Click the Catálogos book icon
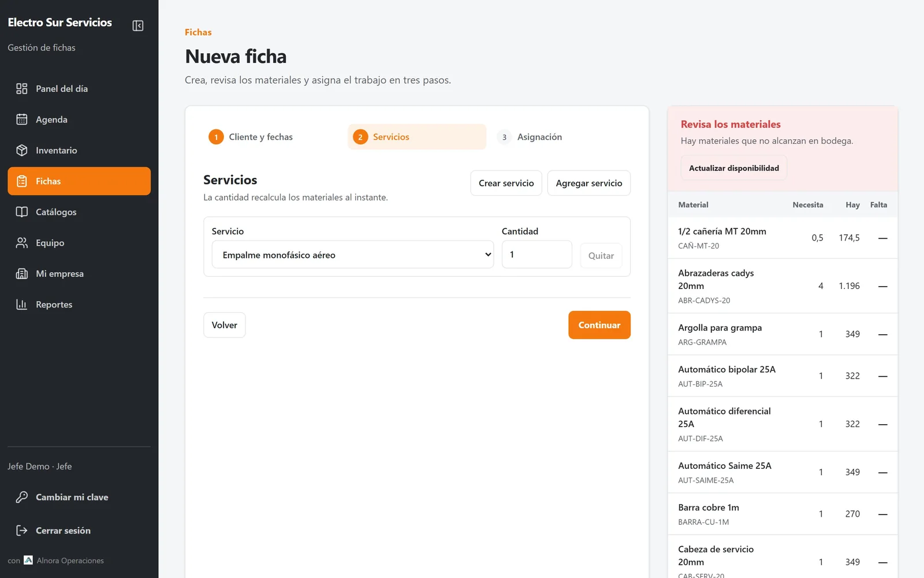Viewport: 924px width, 578px height. point(22,212)
